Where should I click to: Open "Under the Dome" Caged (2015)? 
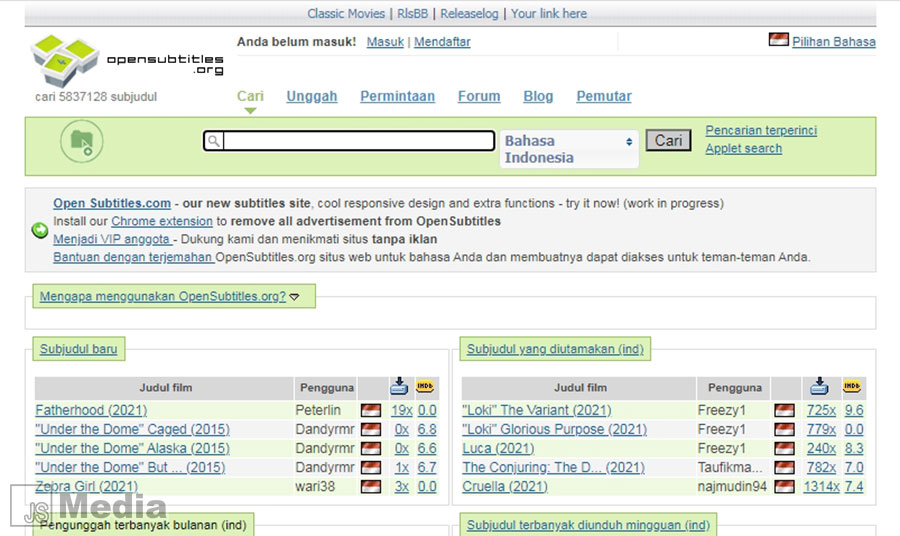(x=133, y=429)
